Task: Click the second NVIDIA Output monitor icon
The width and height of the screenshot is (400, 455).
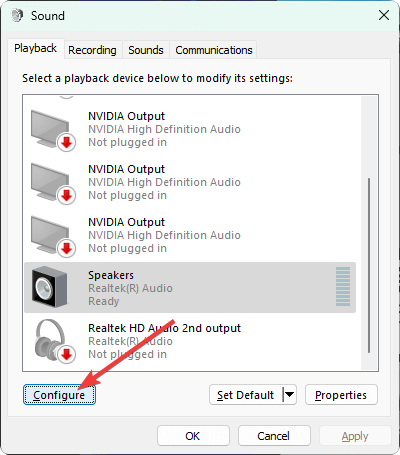Action: pyautogui.click(x=53, y=183)
